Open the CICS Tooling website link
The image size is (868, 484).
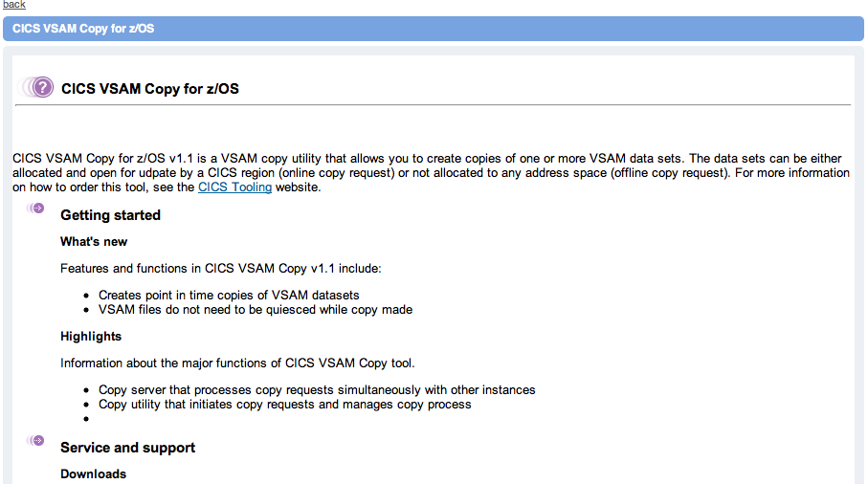[234, 187]
